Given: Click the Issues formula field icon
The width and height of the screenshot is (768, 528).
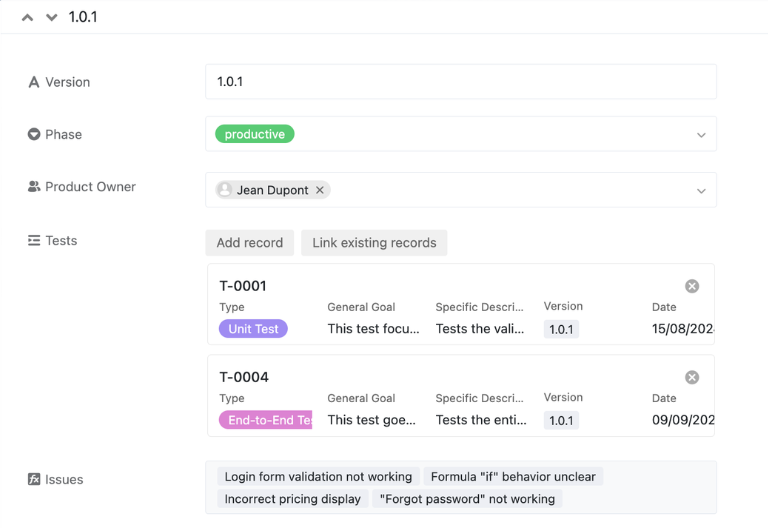Looking at the screenshot, I should pyautogui.click(x=34, y=480).
